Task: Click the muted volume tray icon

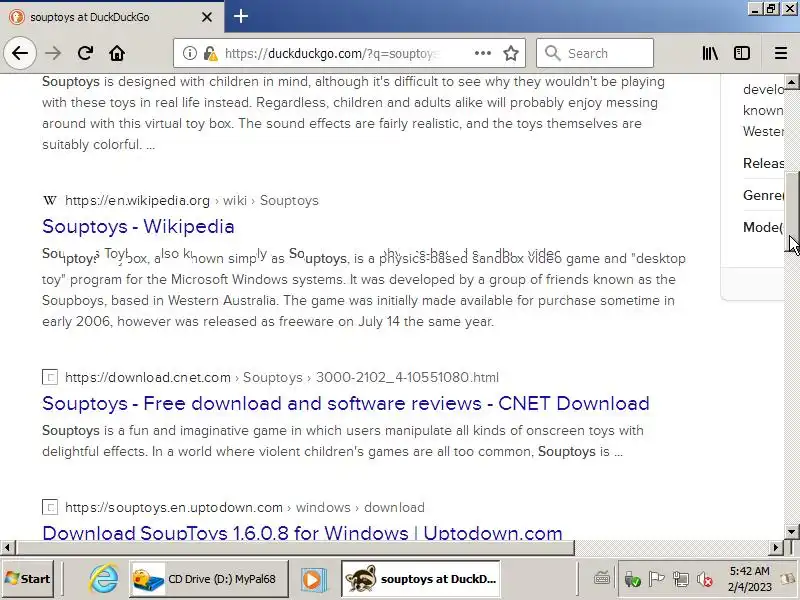Action: pos(705,580)
